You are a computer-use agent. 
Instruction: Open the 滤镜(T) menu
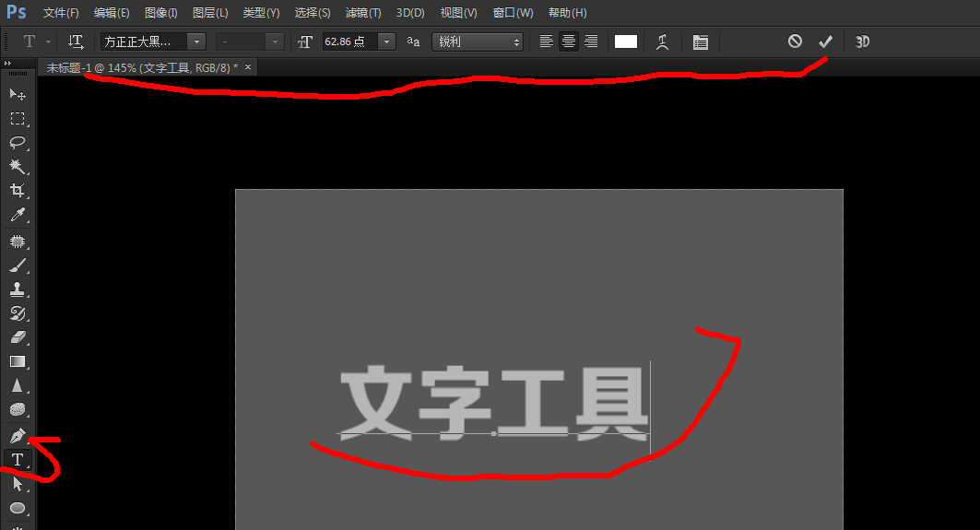click(x=363, y=13)
